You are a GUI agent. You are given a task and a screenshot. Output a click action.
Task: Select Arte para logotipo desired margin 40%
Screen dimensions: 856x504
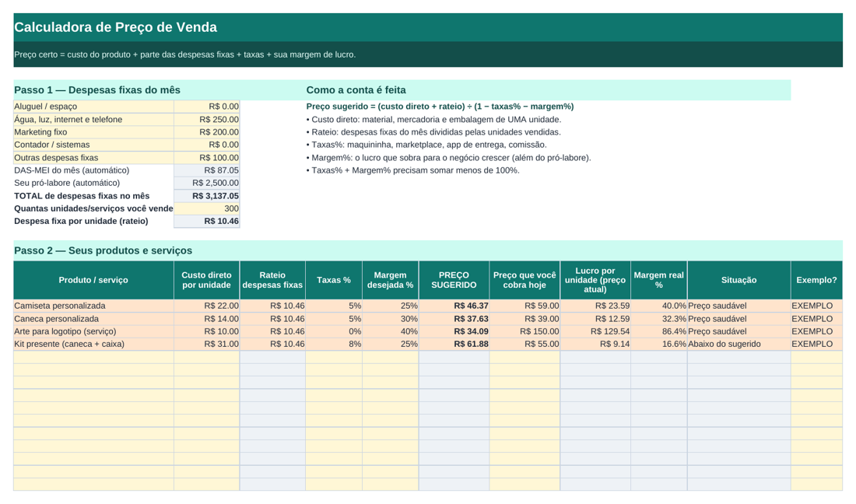391,331
